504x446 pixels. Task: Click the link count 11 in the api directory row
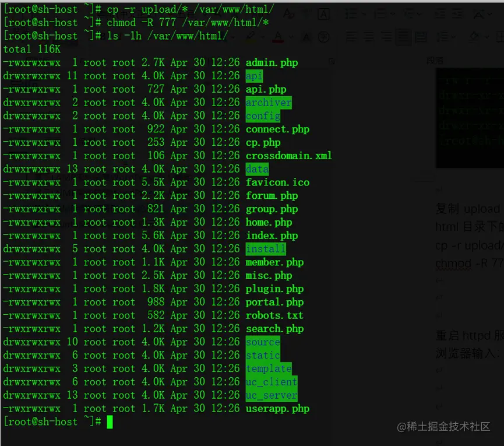72,76
